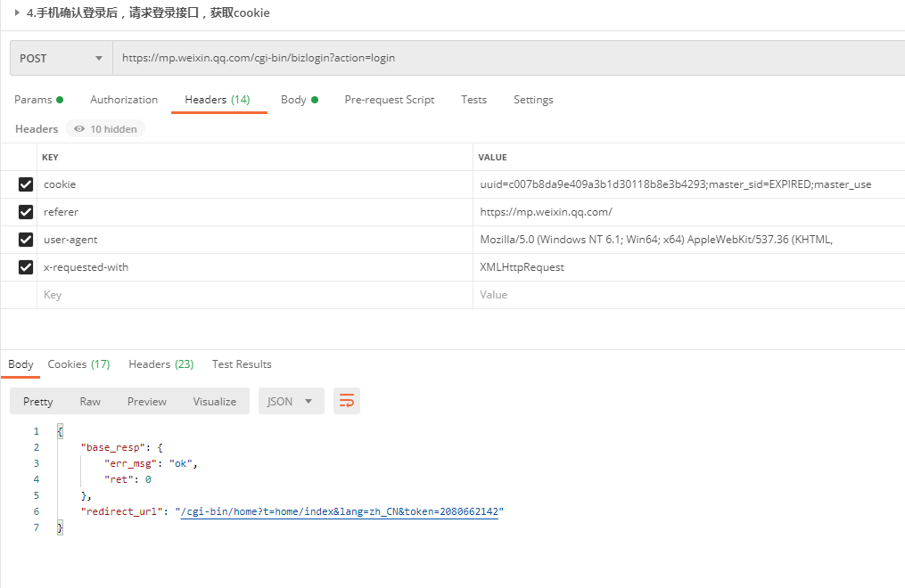Select the Pretty view button

[38, 401]
